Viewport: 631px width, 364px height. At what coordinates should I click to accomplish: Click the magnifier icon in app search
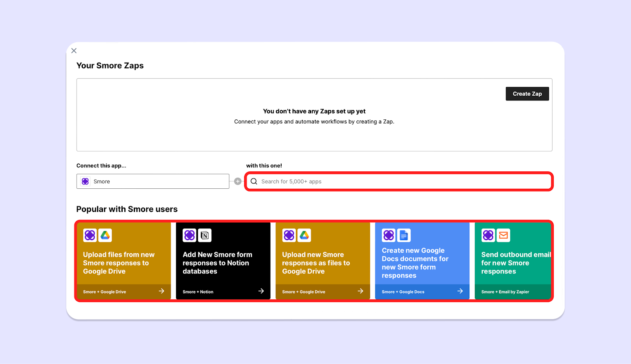tap(254, 181)
